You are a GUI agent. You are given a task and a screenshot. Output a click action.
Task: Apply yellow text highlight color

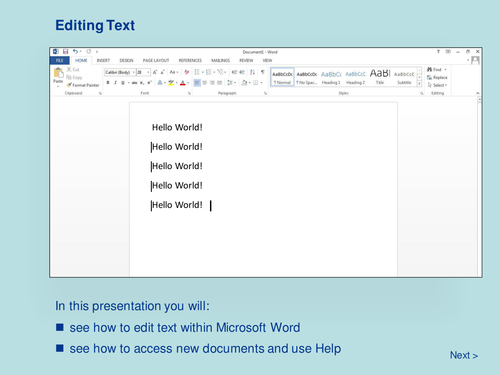[x=171, y=83]
